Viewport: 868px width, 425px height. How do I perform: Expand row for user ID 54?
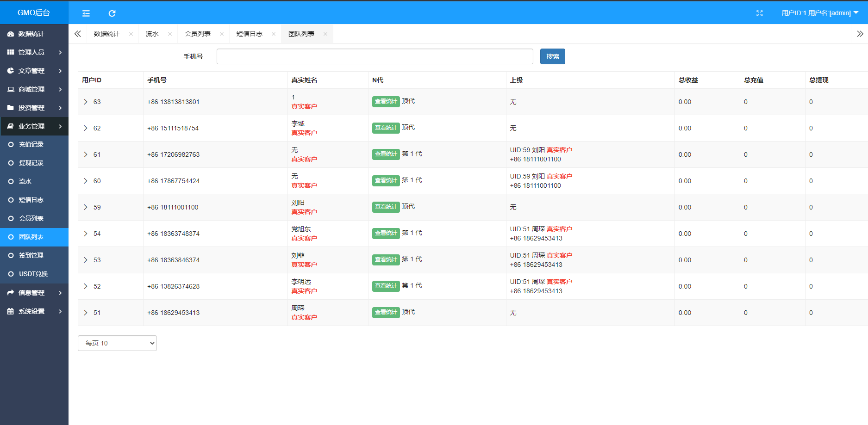coord(86,234)
